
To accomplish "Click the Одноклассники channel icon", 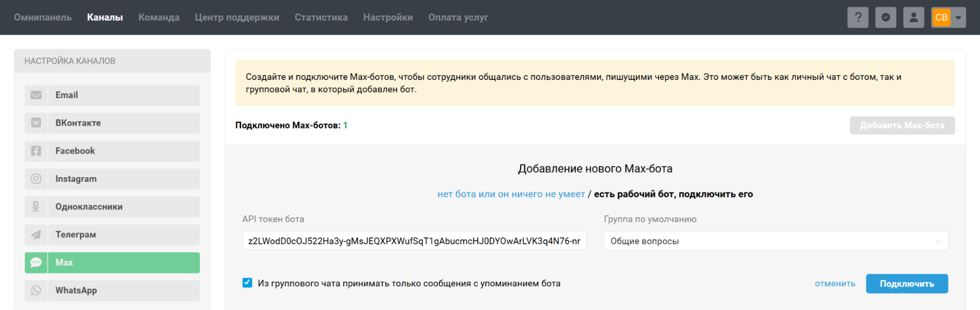I will [36, 207].
